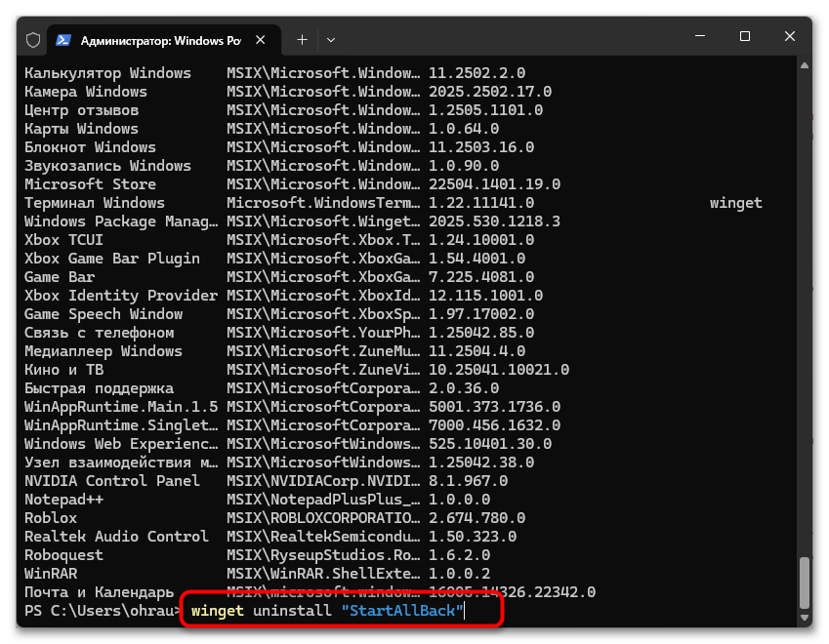This screenshot has height=644, width=829.
Task: Open the new tab dropdown chevron
Action: (x=332, y=39)
